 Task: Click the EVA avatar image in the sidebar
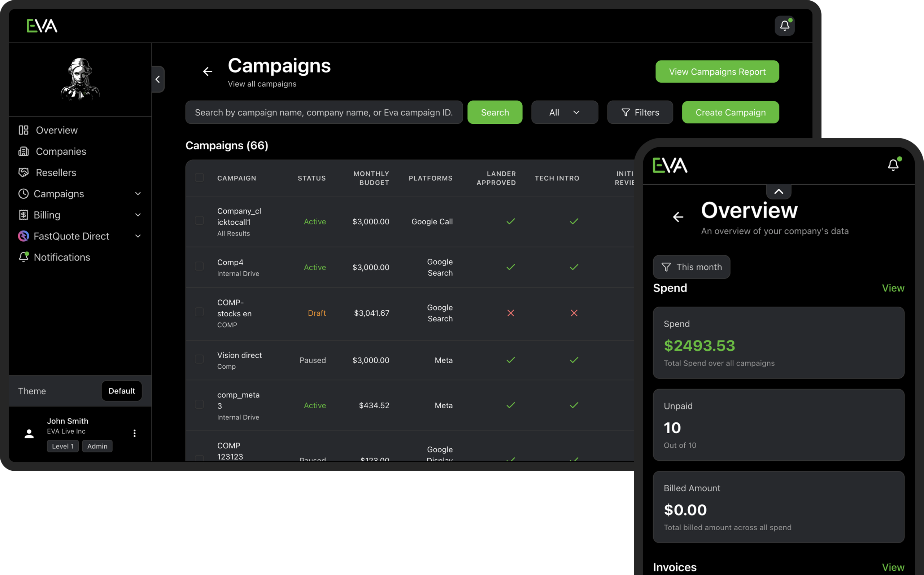coord(80,79)
